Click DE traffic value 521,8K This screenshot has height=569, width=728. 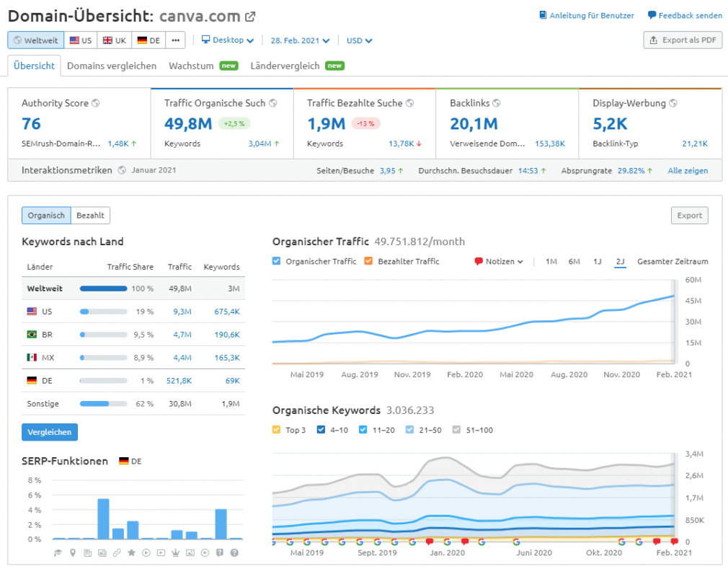point(179,381)
